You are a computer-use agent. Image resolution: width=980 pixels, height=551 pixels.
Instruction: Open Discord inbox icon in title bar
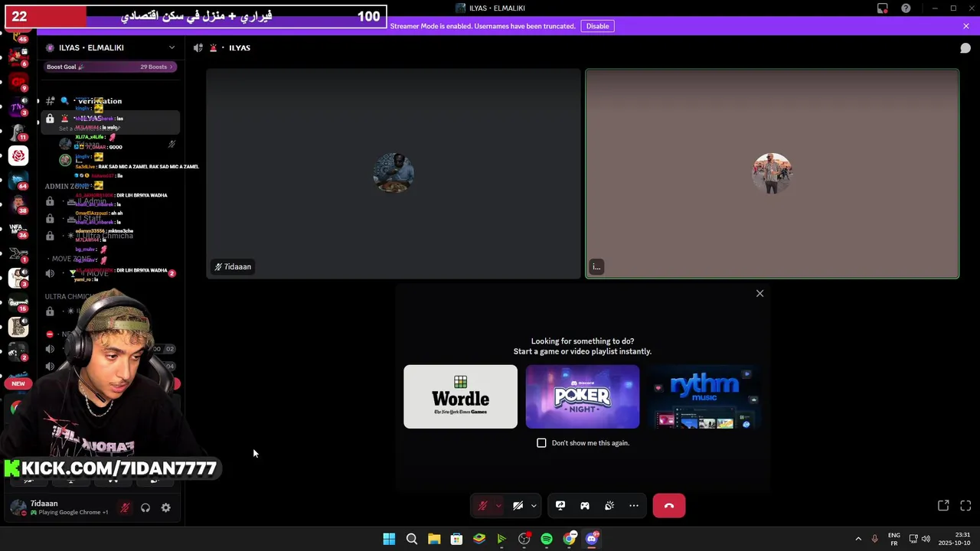pyautogui.click(x=883, y=8)
